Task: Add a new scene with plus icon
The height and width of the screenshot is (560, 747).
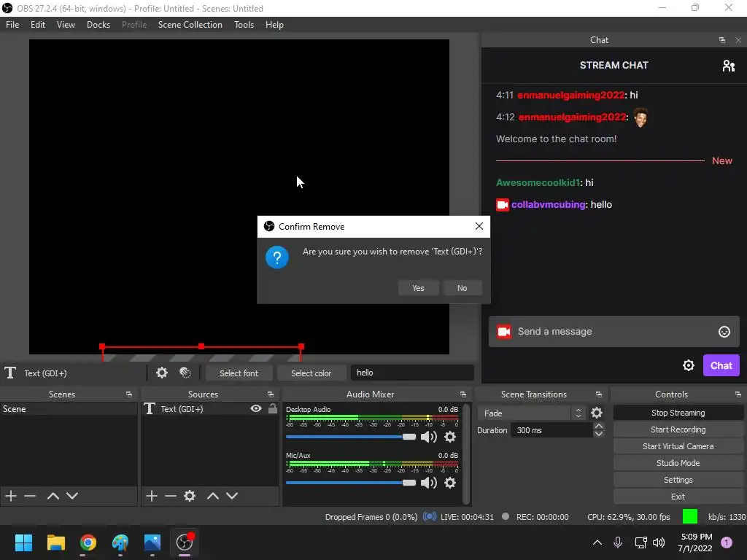Action: coord(11,496)
